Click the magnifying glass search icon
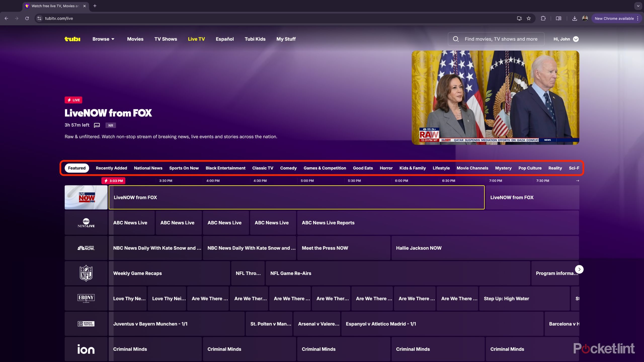The height and width of the screenshot is (362, 644). [x=456, y=39]
